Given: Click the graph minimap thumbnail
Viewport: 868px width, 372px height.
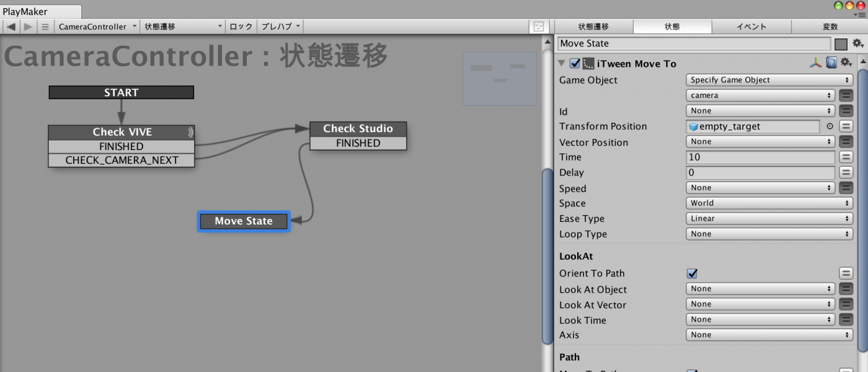Looking at the screenshot, I should [x=499, y=79].
